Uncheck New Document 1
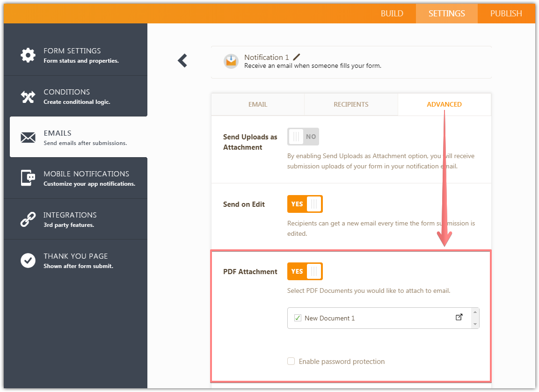 pos(298,317)
